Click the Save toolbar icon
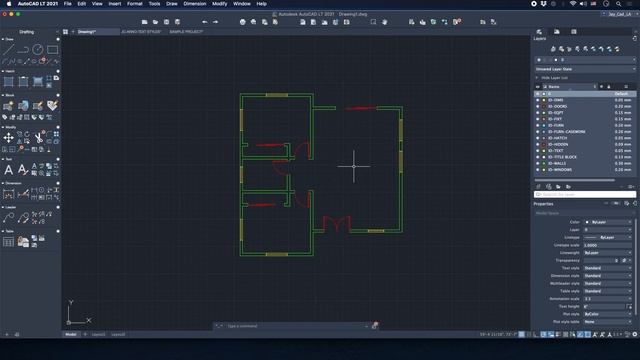640x360 pixels. [167, 22]
